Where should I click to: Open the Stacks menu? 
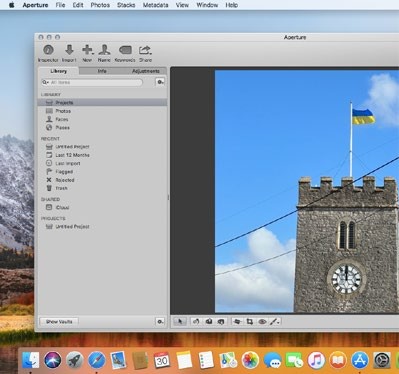click(126, 5)
